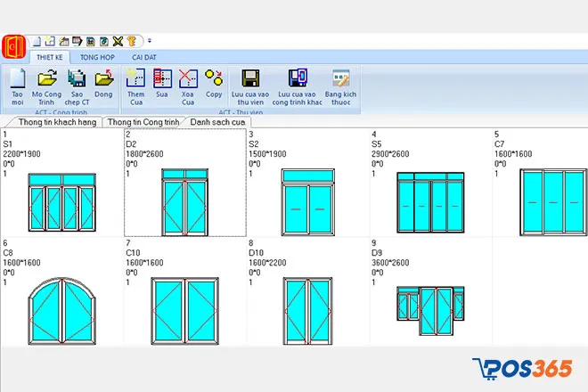Viewport: 588px width, 392px height.
Task: Open project with Mo Cong Trinh icon
Action: pos(47,78)
